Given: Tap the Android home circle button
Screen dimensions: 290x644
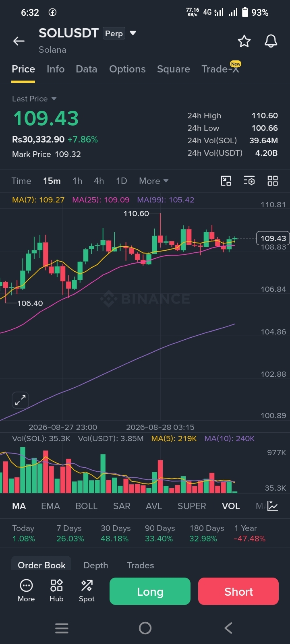Looking at the screenshot, I should (145, 628).
